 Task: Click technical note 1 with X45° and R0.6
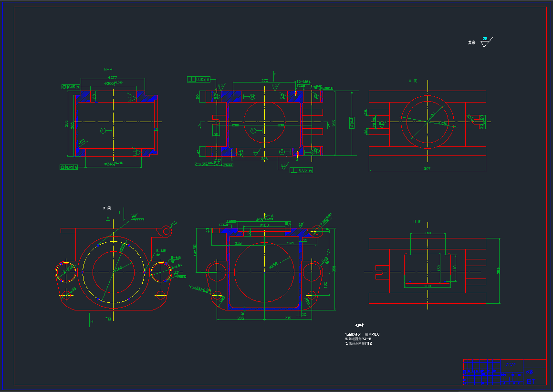click(362, 334)
